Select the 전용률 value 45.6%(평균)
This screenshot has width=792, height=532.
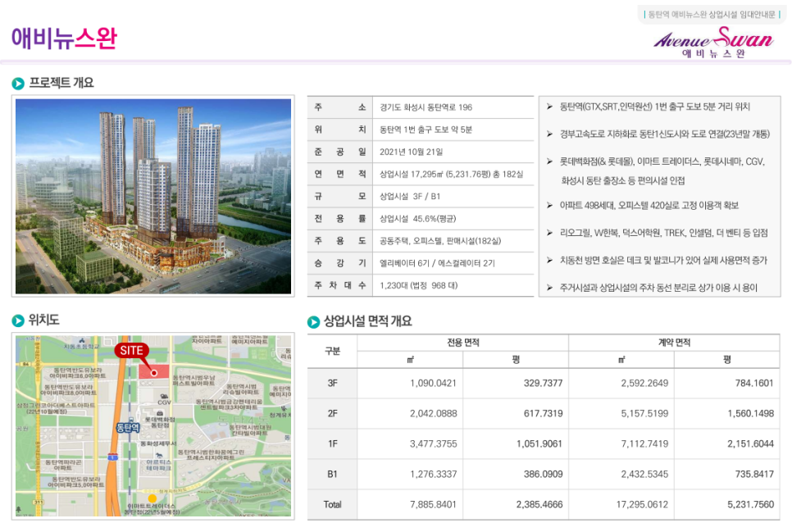417,219
